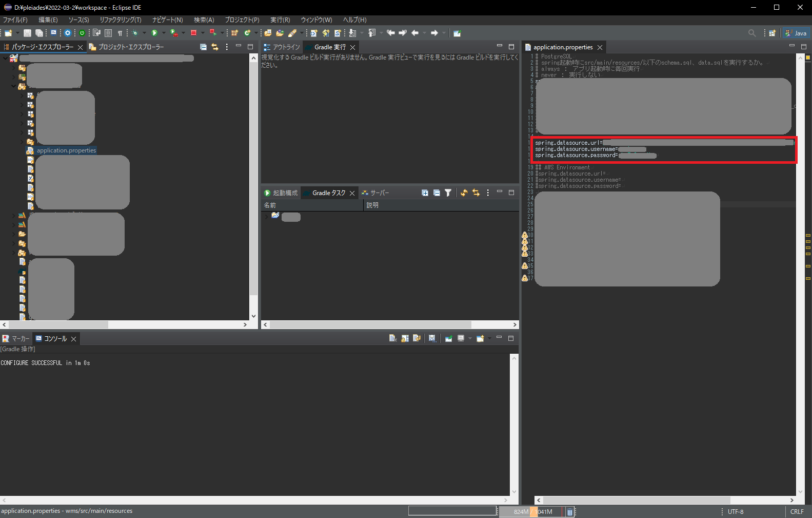Click Collapse All in Gradle Tasks view

click(437, 193)
